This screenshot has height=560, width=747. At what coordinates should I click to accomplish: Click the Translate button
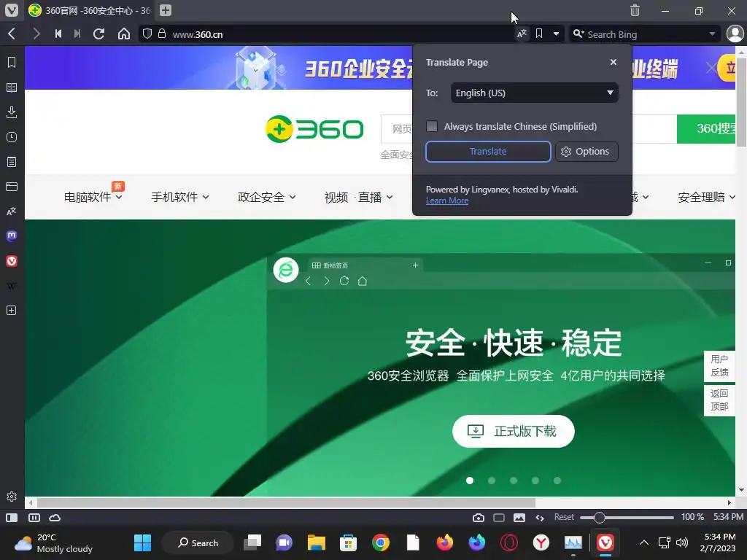[488, 152]
